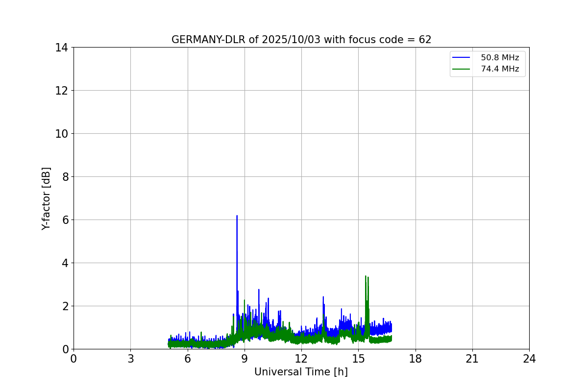588x392 pixels.
Task: Click the Universal Time [h] axis label
Action: (x=301, y=372)
